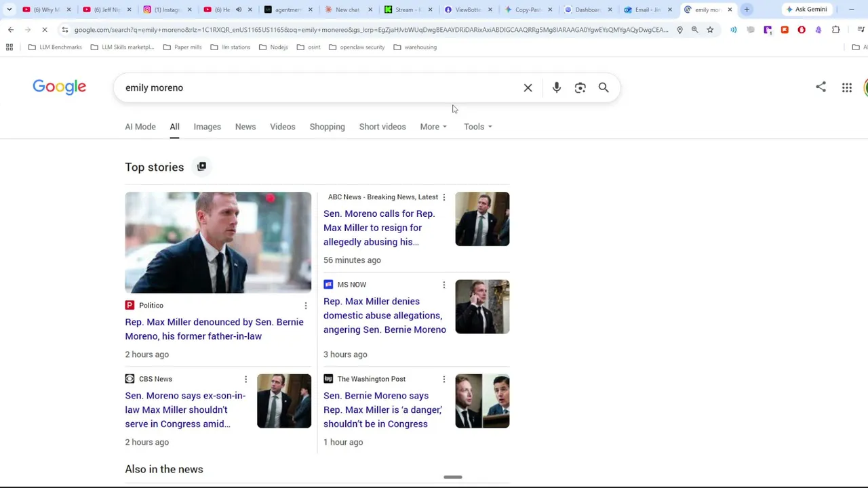The width and height of the screenshot is (868, 488).
Task: Open ABC story Moreno calls for Miller to resign
Action: [379, 228]
